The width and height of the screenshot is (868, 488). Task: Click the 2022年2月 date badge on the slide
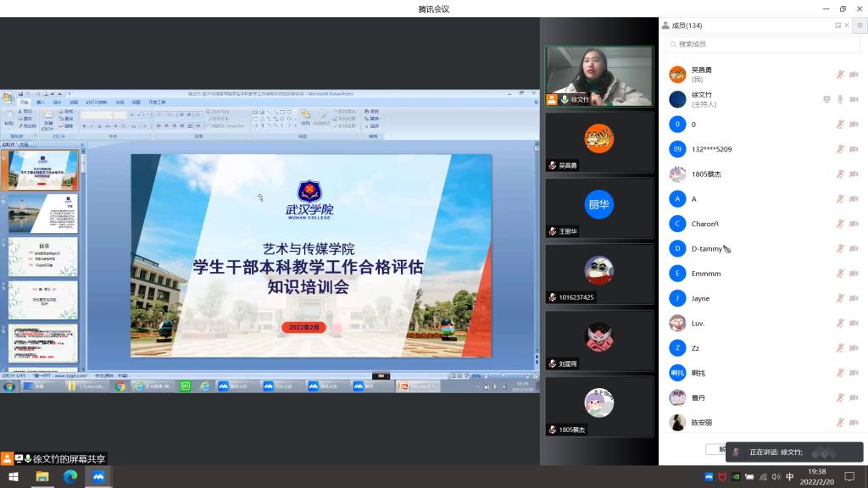click(x=304, y=328)
